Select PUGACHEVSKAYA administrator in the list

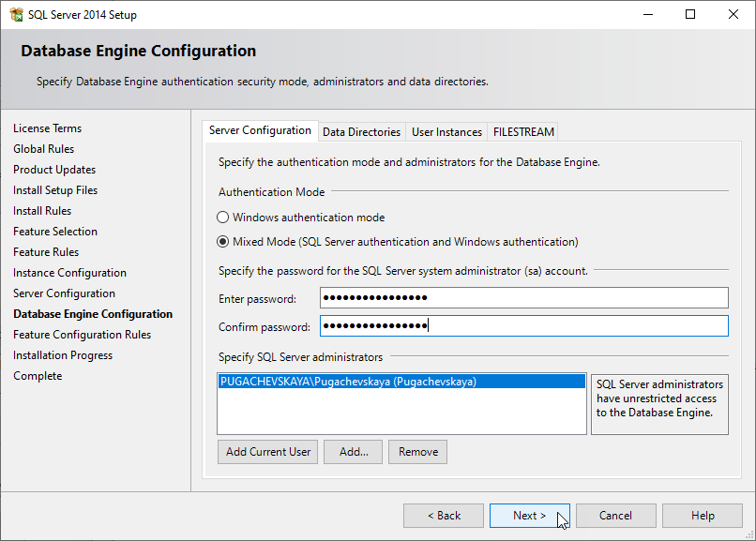tap(348, 383)
